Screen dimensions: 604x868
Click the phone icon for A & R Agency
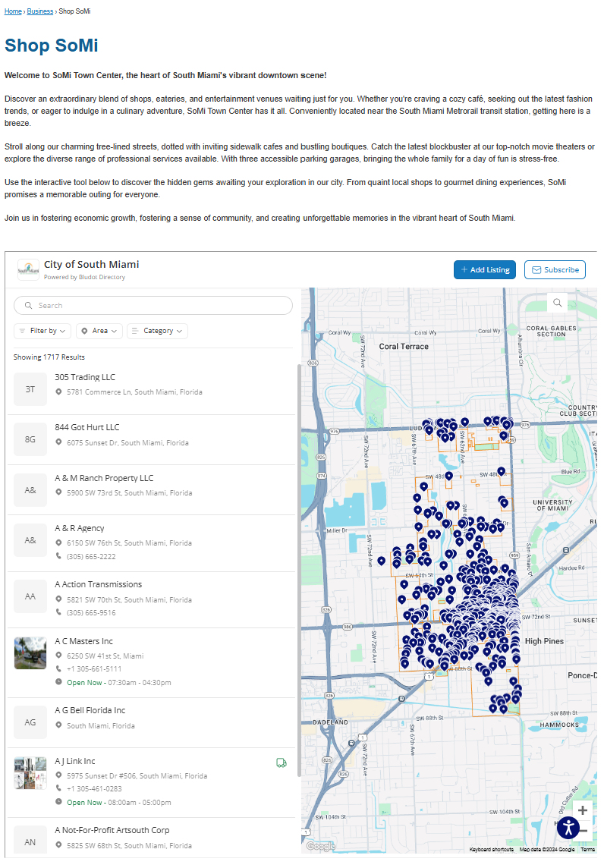[58, 556]
